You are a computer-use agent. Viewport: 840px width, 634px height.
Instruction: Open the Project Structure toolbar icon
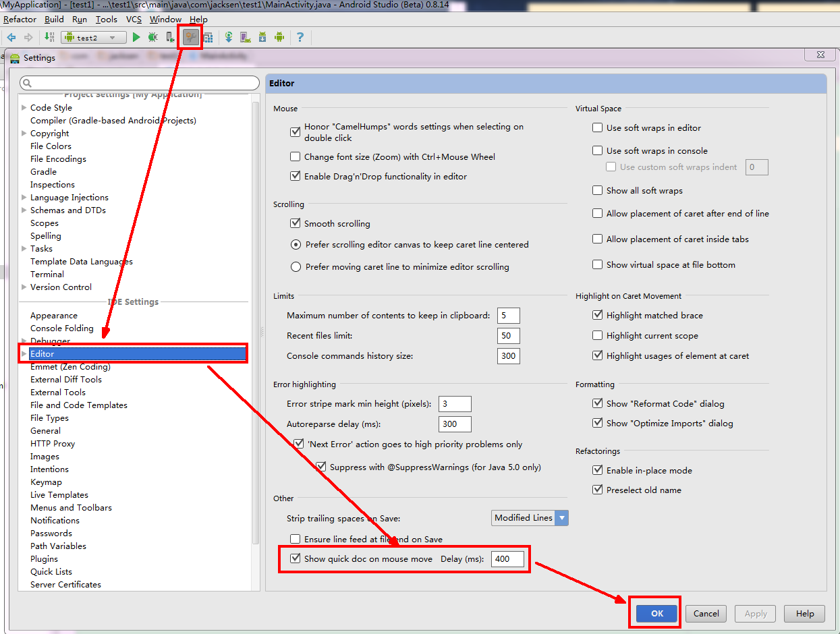pyautogui.click(x=208, y=38)
